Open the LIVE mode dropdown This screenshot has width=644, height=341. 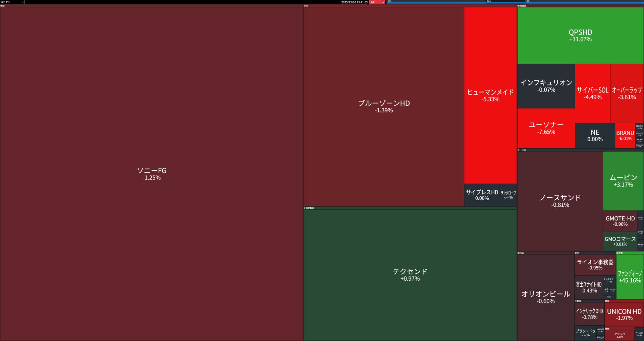[377, 2]
